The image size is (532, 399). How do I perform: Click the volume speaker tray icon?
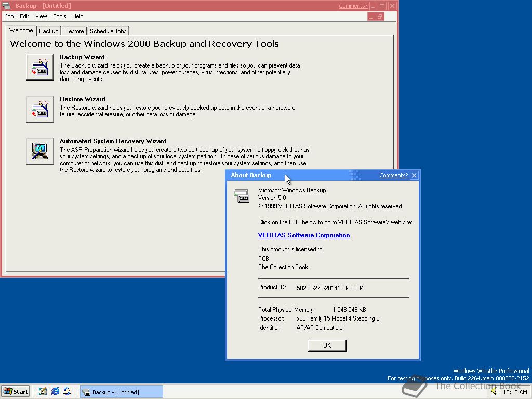coord(495,391)
